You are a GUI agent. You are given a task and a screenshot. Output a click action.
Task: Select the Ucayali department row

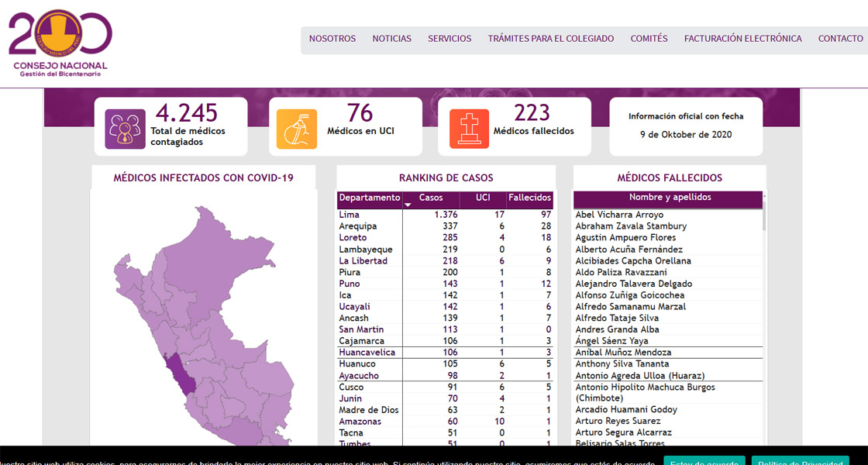[x=445, y=307]
